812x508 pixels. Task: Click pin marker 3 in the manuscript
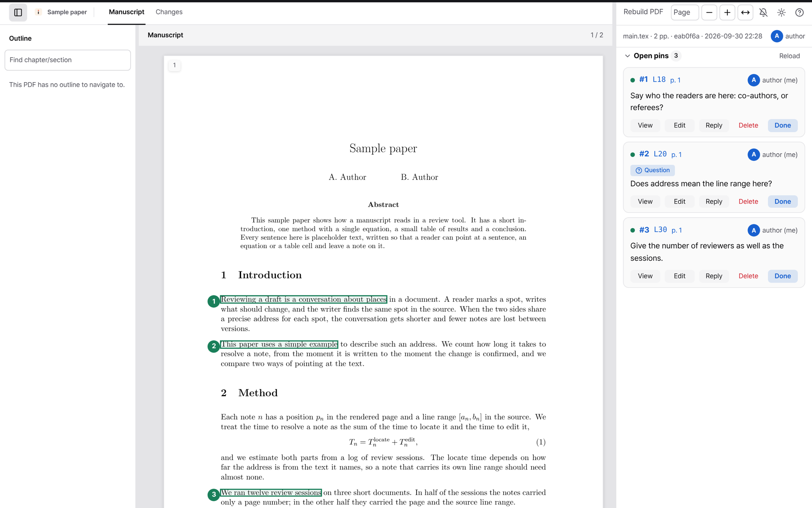(214, 494)
